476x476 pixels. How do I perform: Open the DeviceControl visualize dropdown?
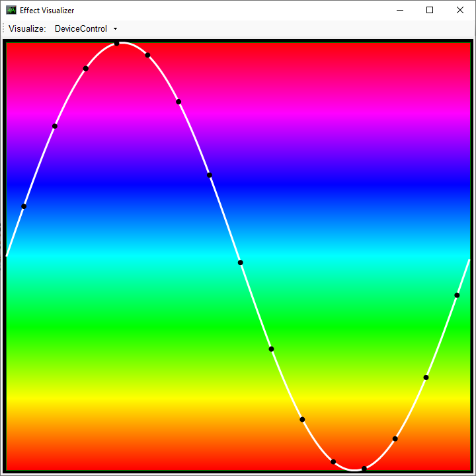pyautogui.click(x=81, y=29)
